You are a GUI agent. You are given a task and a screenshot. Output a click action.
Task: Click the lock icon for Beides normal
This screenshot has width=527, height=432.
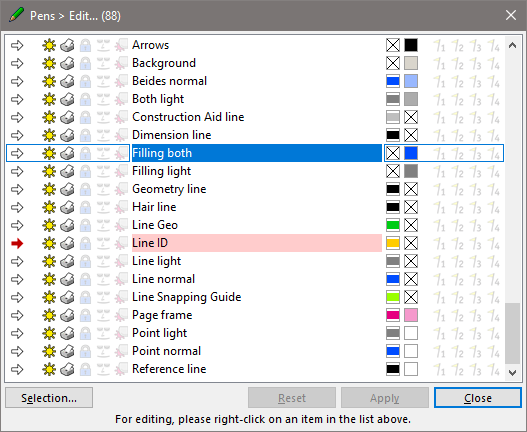[85, 81]
